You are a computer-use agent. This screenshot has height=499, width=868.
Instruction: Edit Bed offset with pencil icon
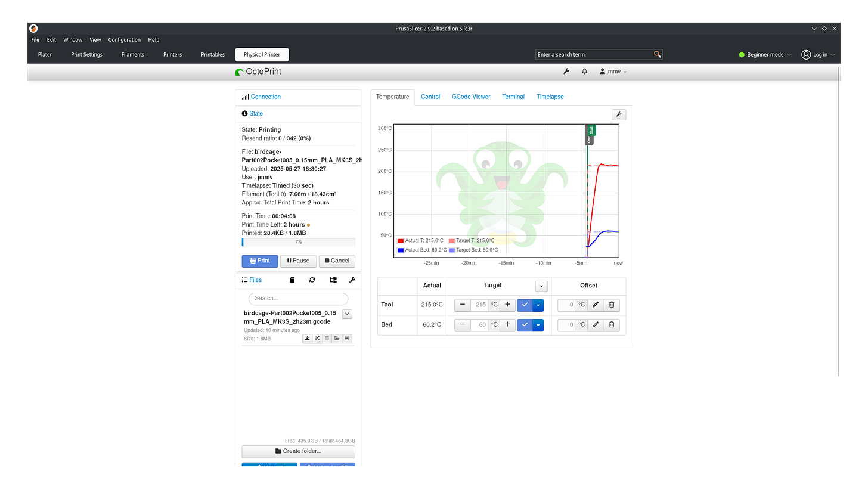(595, 325)
